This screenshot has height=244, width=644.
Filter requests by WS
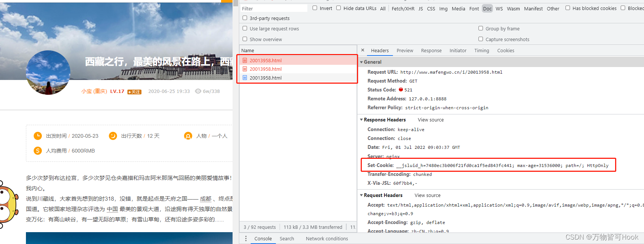(499, 9)
